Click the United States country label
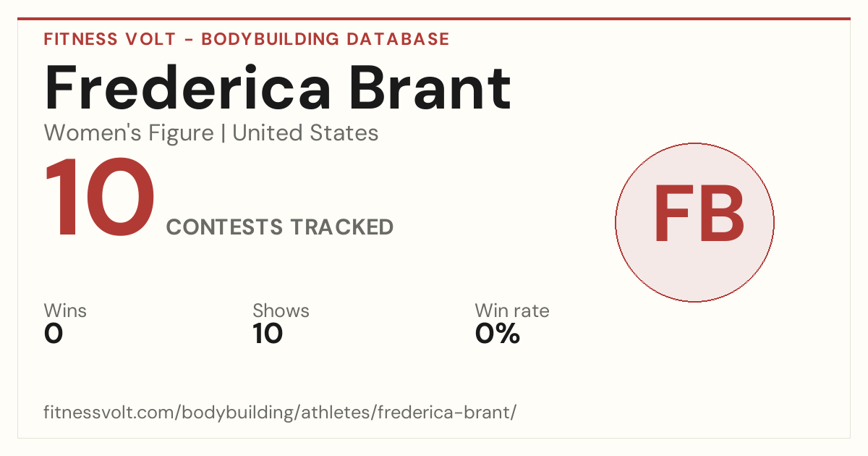This screenshot has height=456, width=868. click(x=305, y=133)
